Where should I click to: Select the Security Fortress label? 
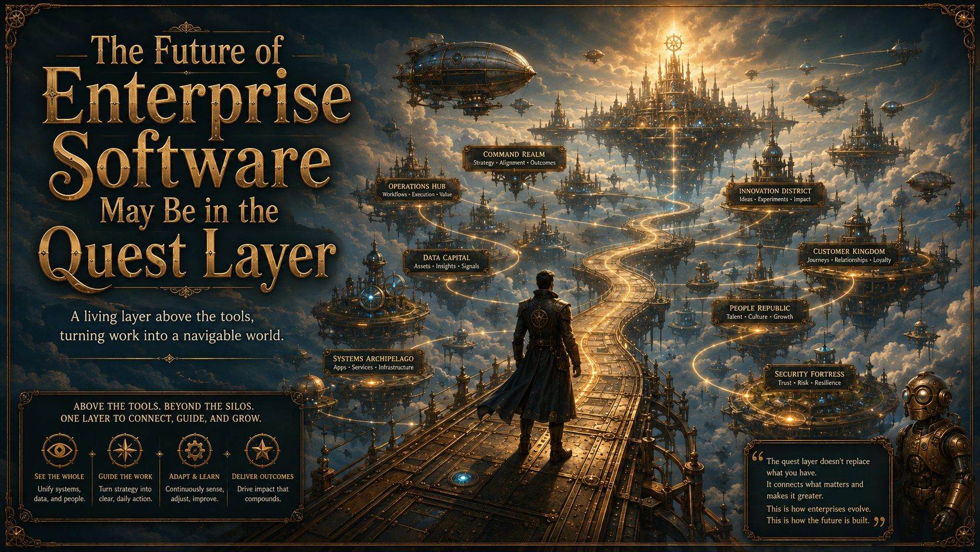(x=809, y=378)
